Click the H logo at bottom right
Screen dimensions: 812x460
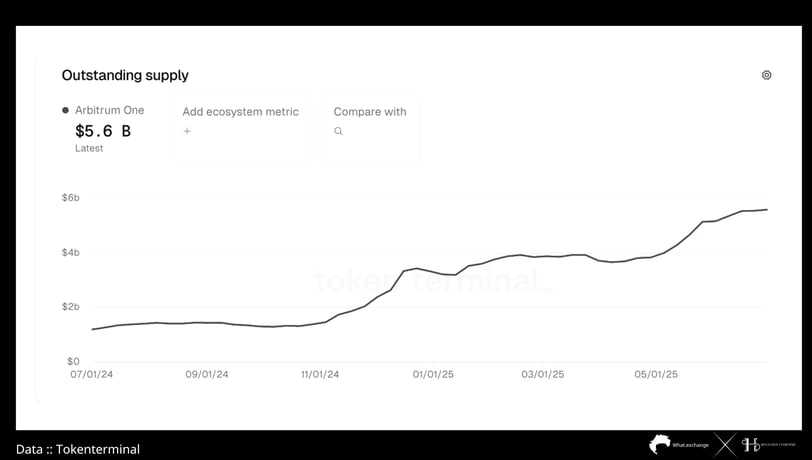[x=750, y=444]
